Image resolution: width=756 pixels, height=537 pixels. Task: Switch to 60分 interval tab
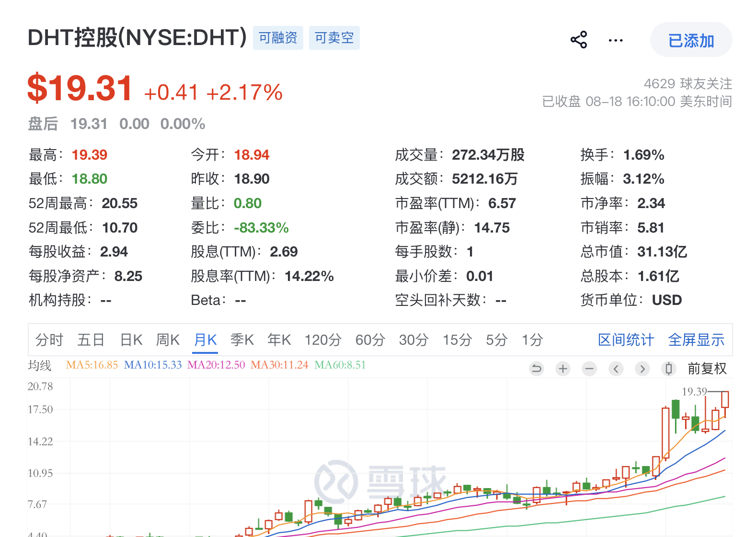[x=370, y=340]
